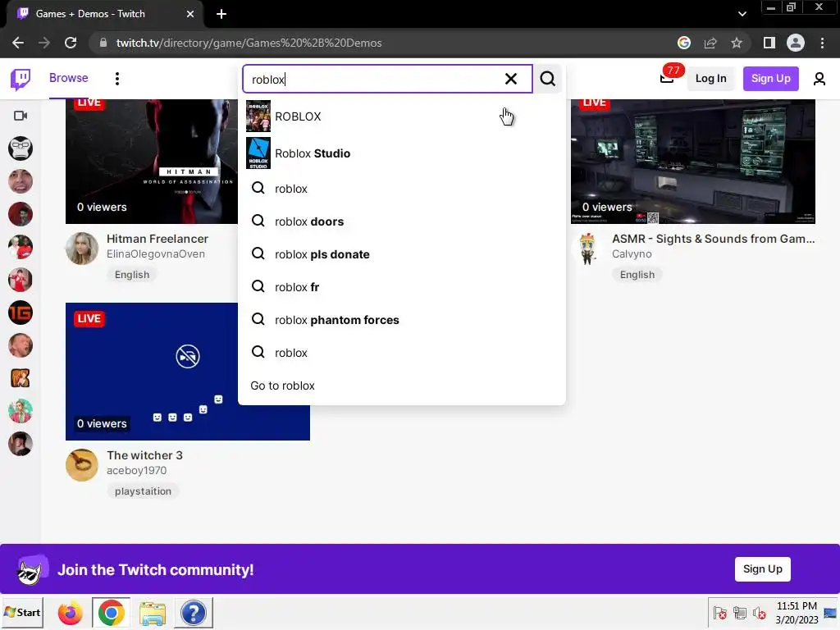
Task: Click Calvyno's avatar
Action: (587, 248)
